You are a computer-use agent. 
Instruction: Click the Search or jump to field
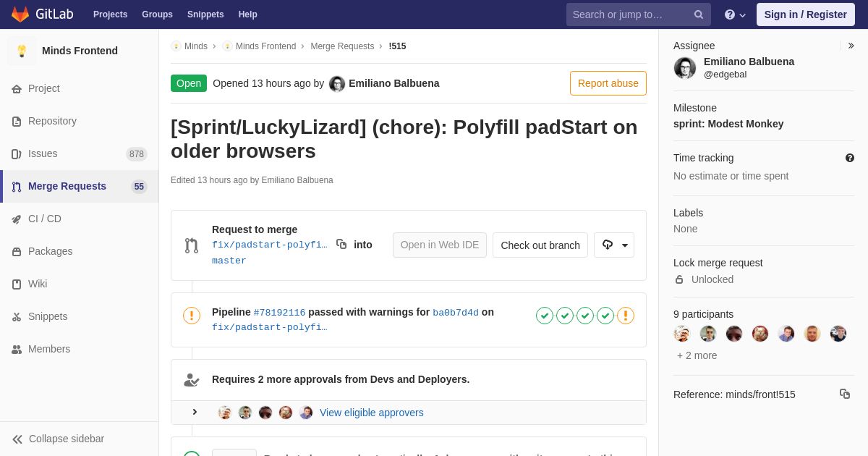pos(639,14)
